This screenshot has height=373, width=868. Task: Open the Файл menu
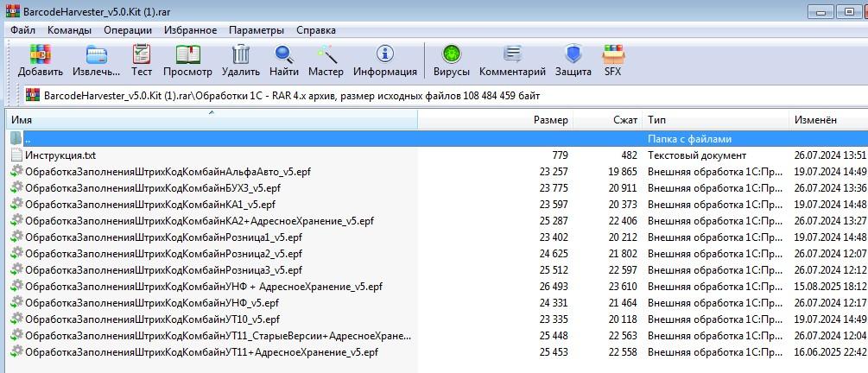tap(22, 30)
